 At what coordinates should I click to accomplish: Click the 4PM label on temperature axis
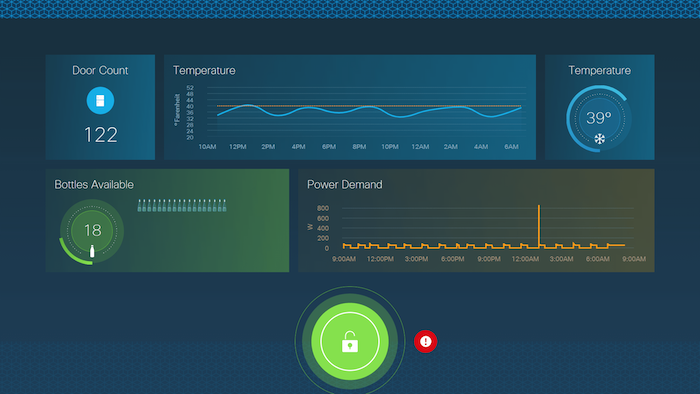coord(298,147)
